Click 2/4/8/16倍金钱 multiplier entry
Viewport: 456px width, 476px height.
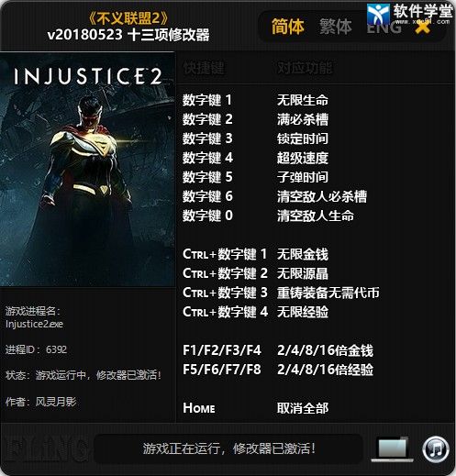[x=325, y=350]
